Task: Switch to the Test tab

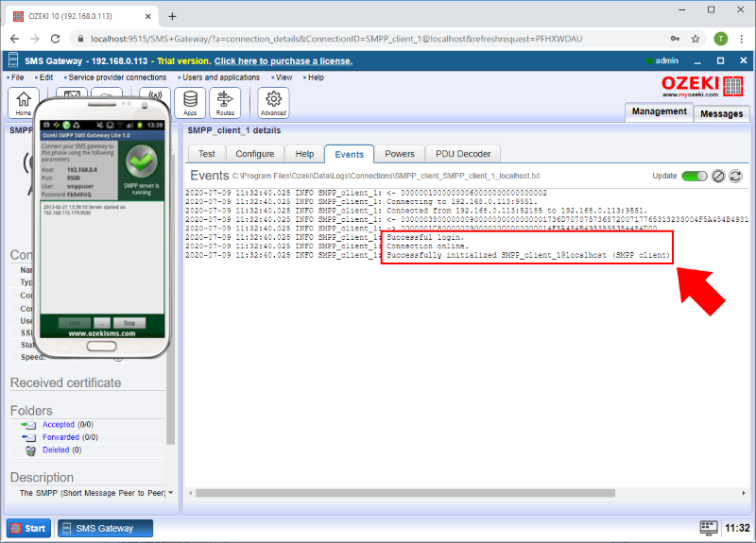Action: pyautogui.click(x=206, y=154)
